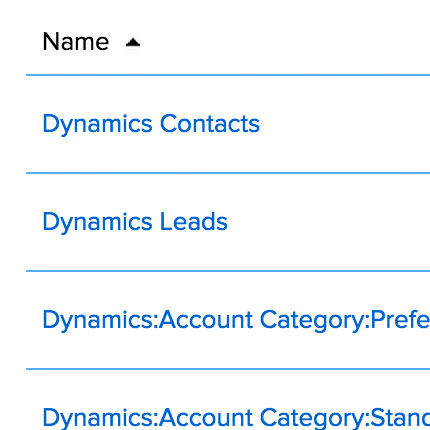Image resolution: width=430 pixels, height=430 pixels.
Task: Sort the table by the Name column header
Action: point(76,42)
